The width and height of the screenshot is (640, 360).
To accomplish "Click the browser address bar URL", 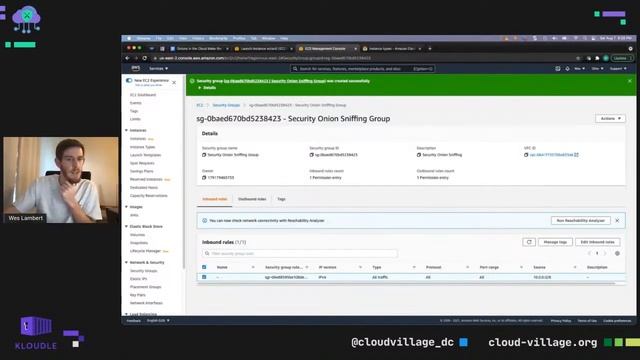I will tap(265, 58).
